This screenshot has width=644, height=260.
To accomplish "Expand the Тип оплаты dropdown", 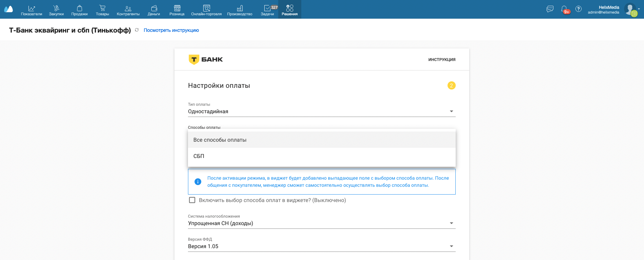I will (321, 112).
